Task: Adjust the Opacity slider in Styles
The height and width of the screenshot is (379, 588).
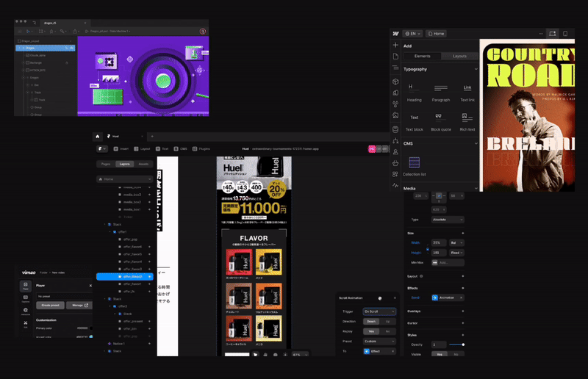Action: (x=457, y=344)
